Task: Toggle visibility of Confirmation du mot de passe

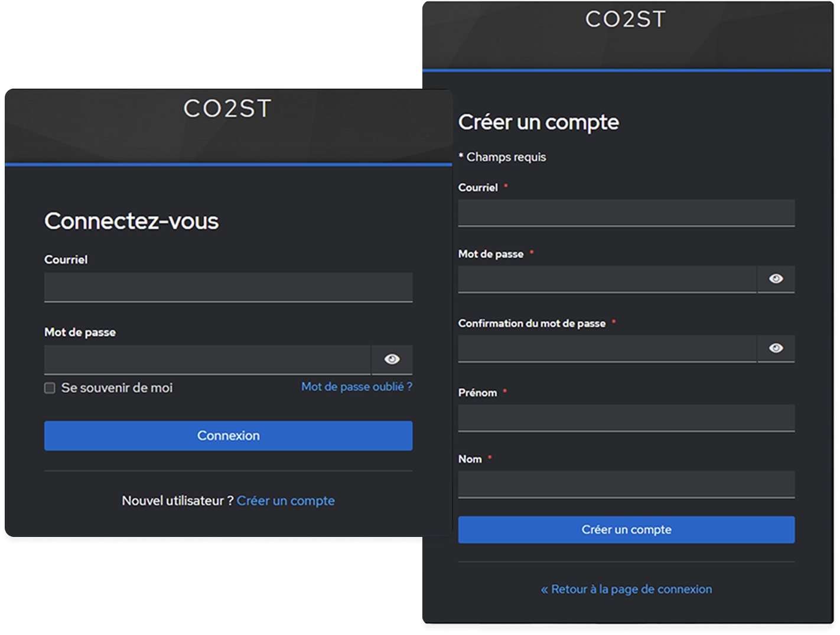Action: [x=776, y=349]
